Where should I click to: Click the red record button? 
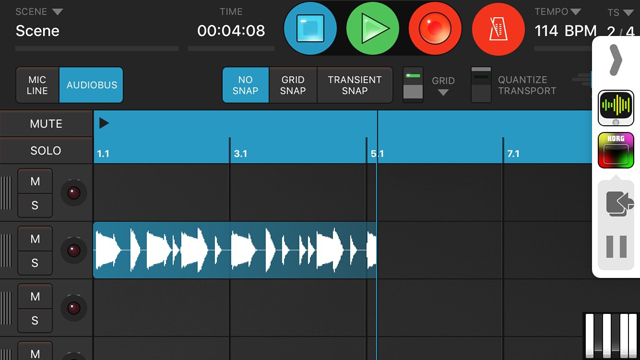(x=435, y=28)
